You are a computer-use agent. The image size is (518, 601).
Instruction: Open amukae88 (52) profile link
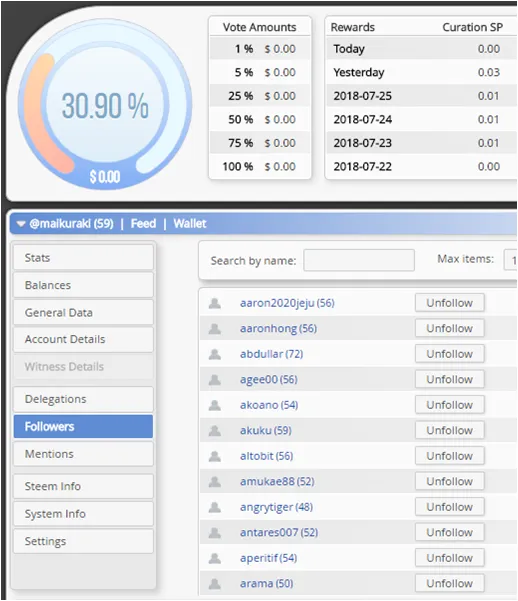coord(277,481)
